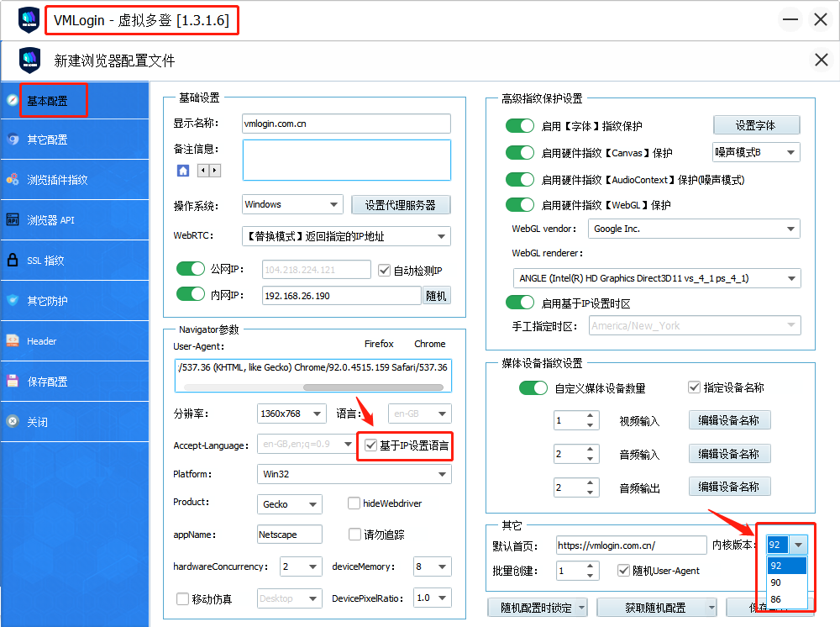840x627 pixels.
Task: Toggle 启用【字体】指纹保护 switch
Action: coord(520,126)
